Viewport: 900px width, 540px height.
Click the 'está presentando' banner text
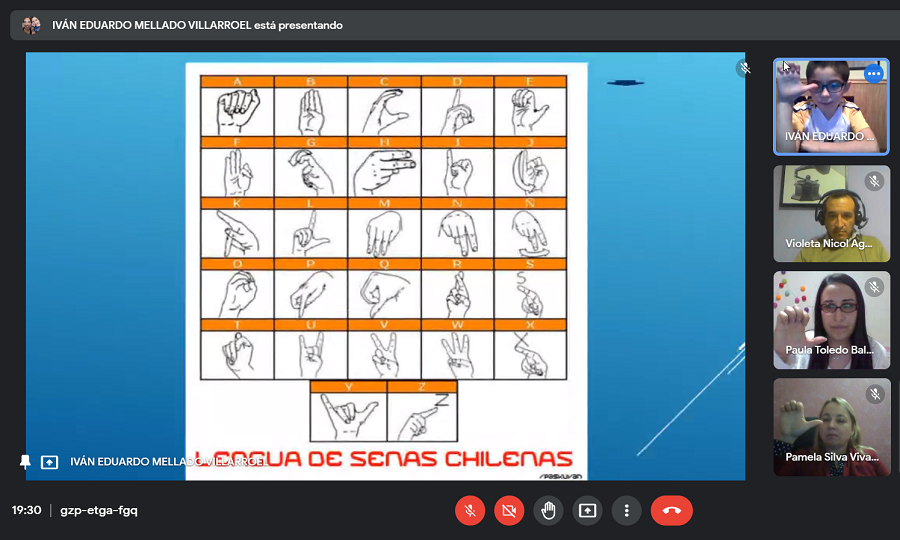tap(298, 25)
